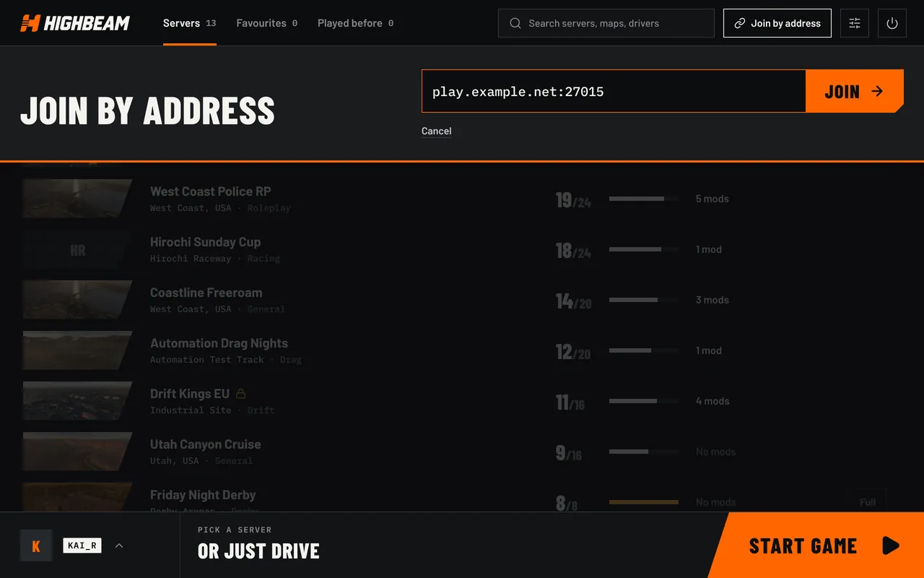Viewport: 924px width, 578px height.
Task: Click the Highbeam logo
Action: [75, 23]
